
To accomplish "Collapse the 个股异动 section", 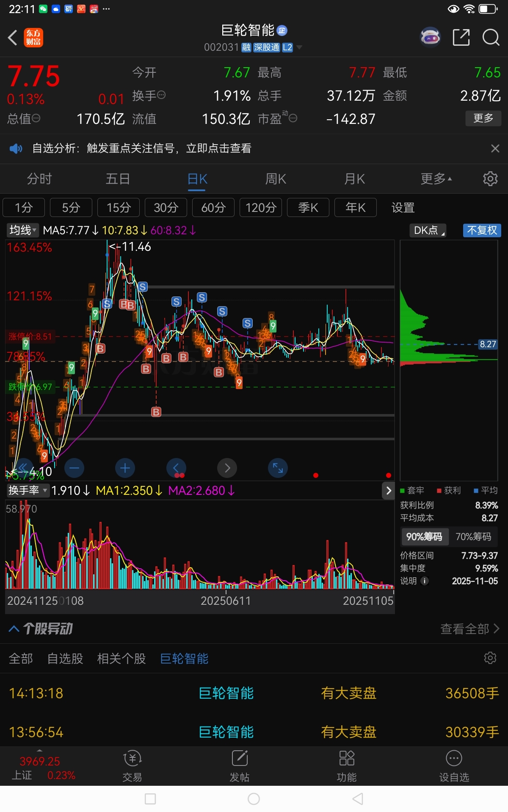I will [14, 629].
